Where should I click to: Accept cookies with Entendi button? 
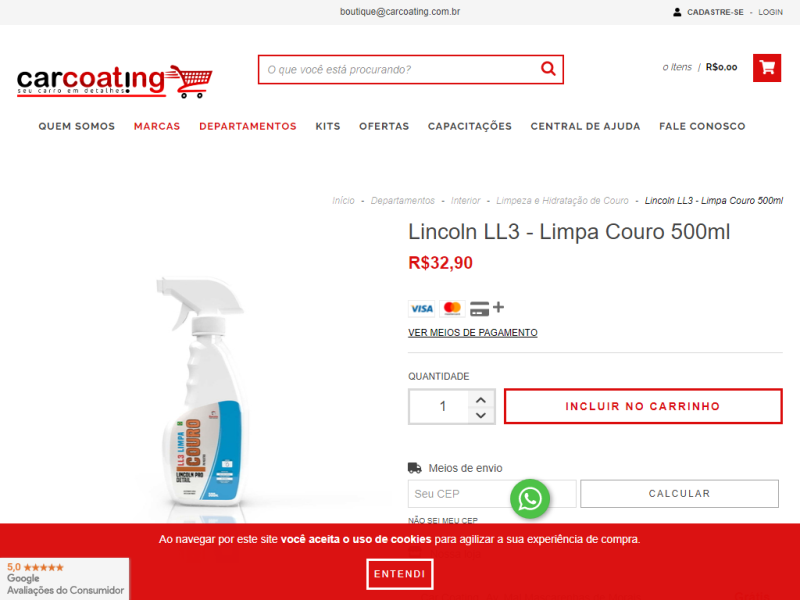(x=399, y=574)
